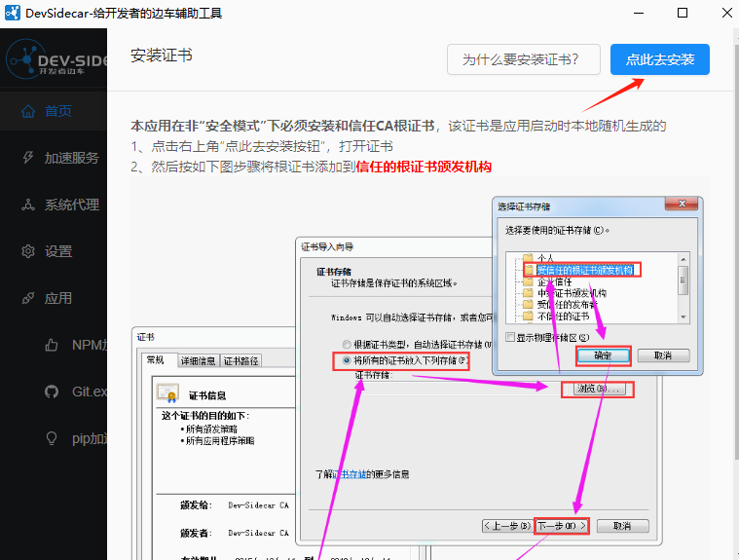Viewport: 739px width, 560px height.
Task: Select the 系统代理 menu label
Action: 71,205
